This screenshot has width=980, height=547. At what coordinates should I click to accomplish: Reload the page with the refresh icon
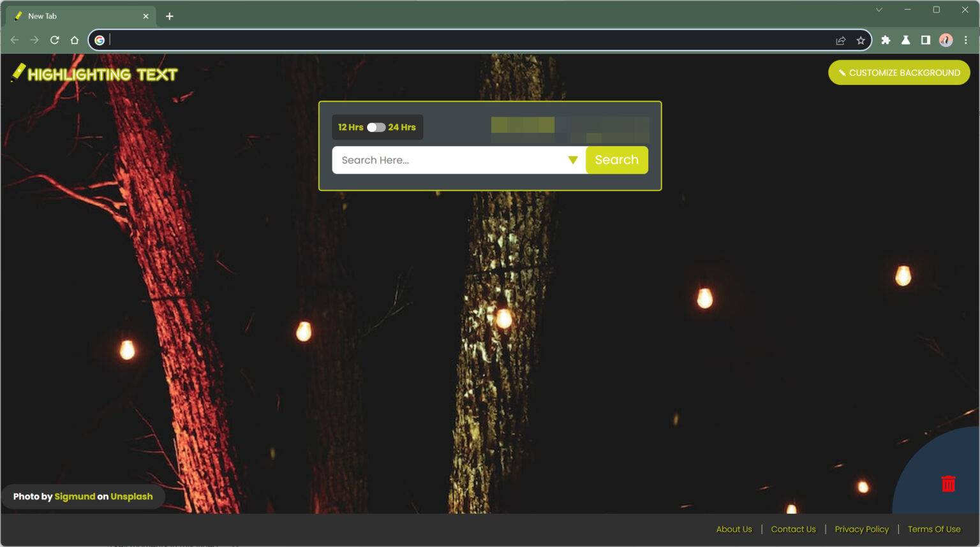[x=55, y=40]
